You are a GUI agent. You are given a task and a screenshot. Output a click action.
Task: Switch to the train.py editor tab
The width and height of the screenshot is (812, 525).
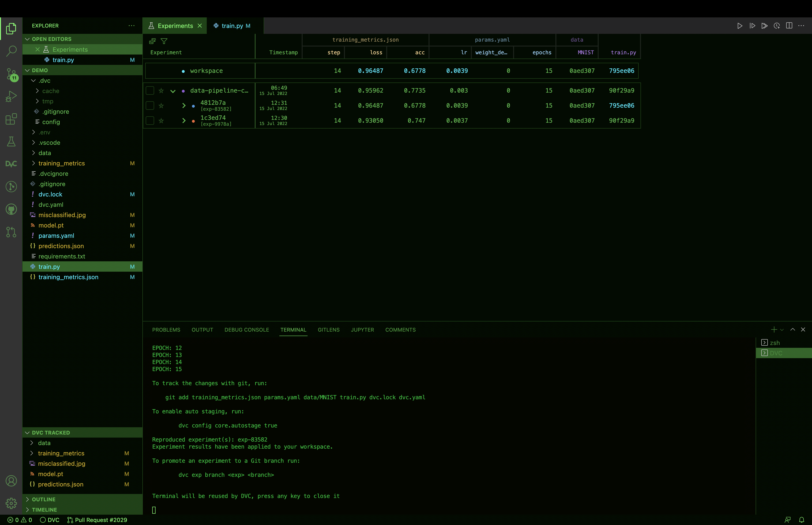tap(232, 26)
